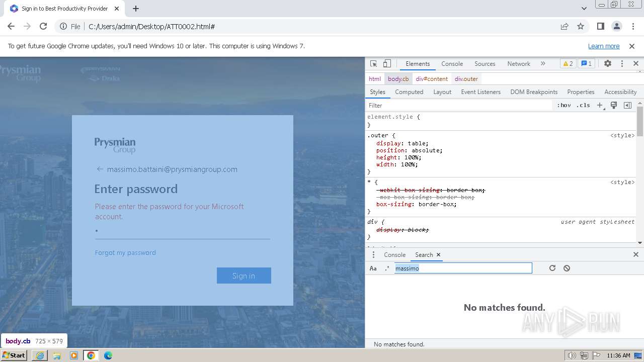Edit the display: table declaration

403,143
